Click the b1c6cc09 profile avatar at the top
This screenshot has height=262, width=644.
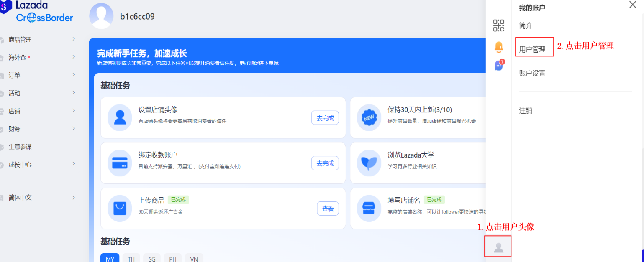tap(101, 16)
